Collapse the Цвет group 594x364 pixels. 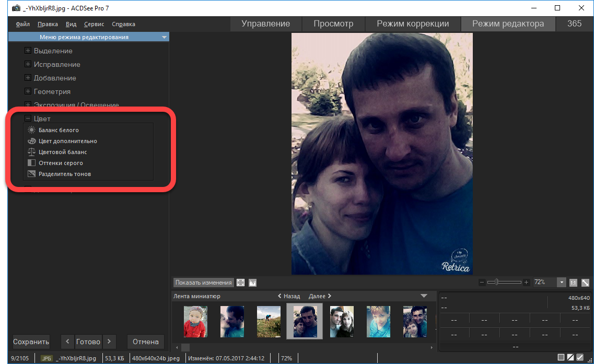(x=28, y=119)
